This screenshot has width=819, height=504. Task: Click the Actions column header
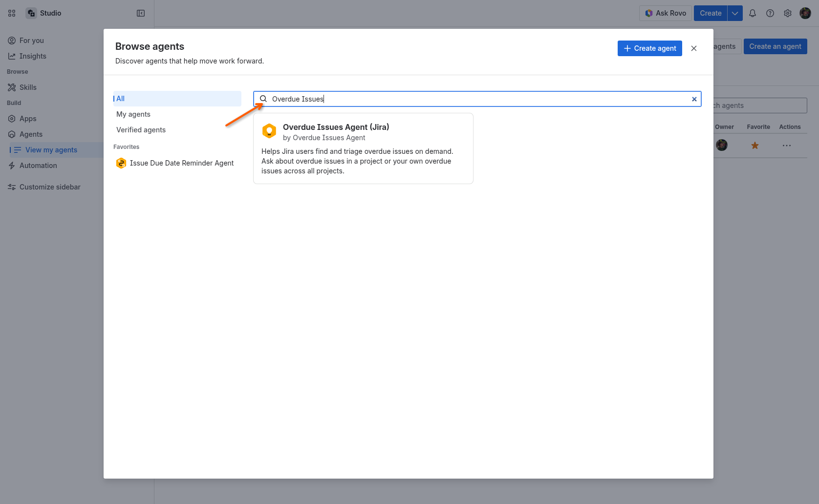pos(790,127)
